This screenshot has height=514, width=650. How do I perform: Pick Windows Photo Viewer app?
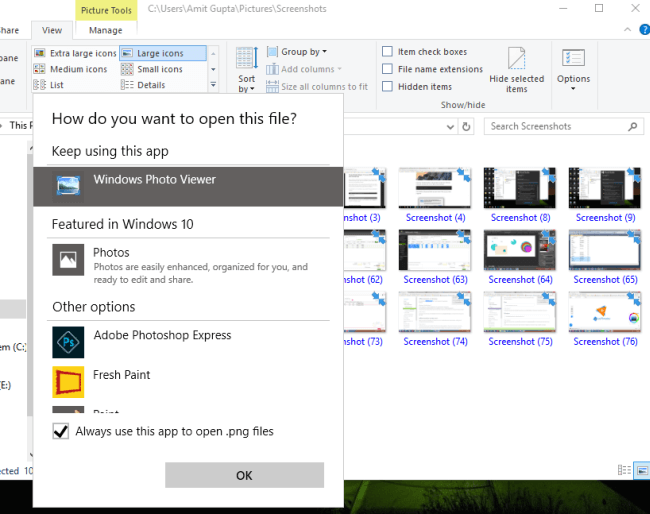[188, 187]
